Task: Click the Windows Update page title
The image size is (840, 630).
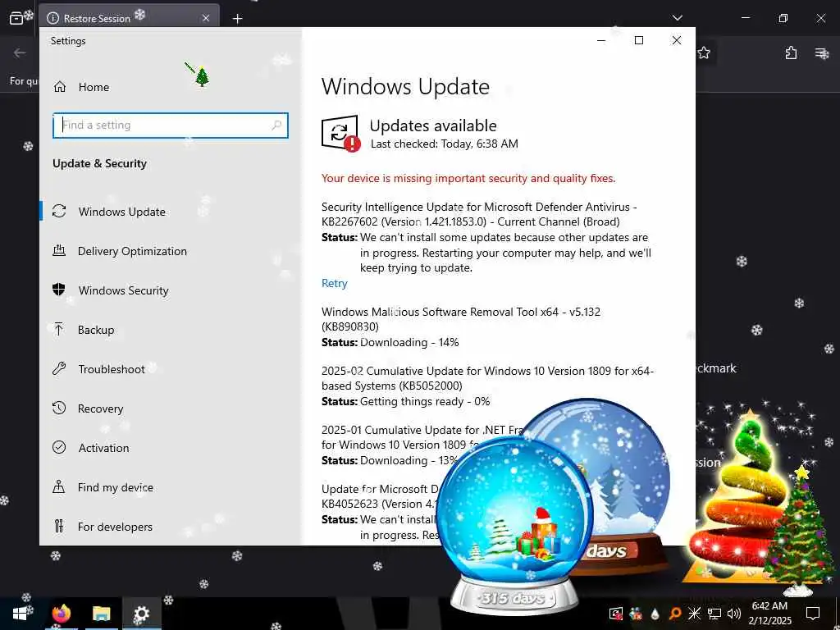Action: coord(405,87)
